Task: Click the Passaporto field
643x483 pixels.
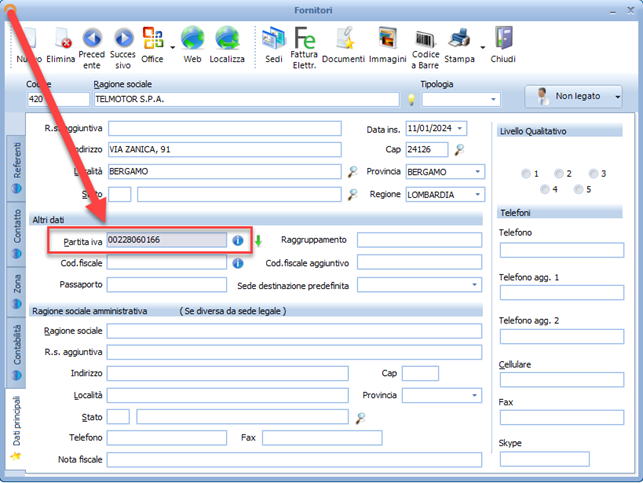Action: tap(166, 285)
